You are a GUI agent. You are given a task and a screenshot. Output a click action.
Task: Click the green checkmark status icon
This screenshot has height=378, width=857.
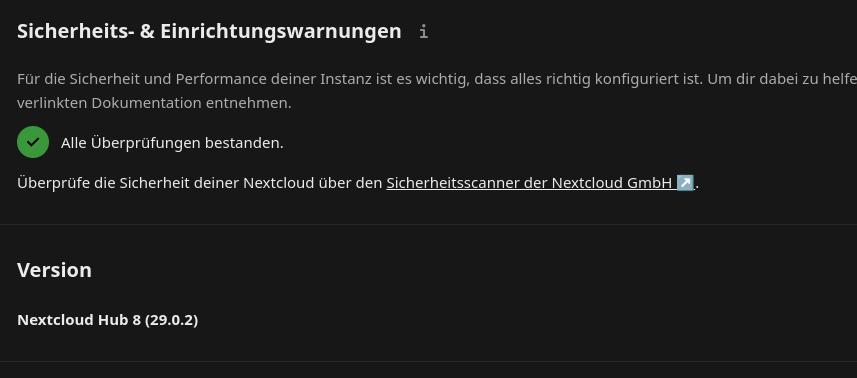click(33, 142)
